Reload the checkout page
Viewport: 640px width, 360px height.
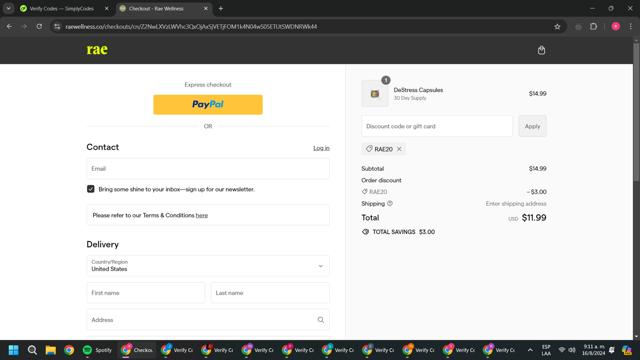coord(39,27)
